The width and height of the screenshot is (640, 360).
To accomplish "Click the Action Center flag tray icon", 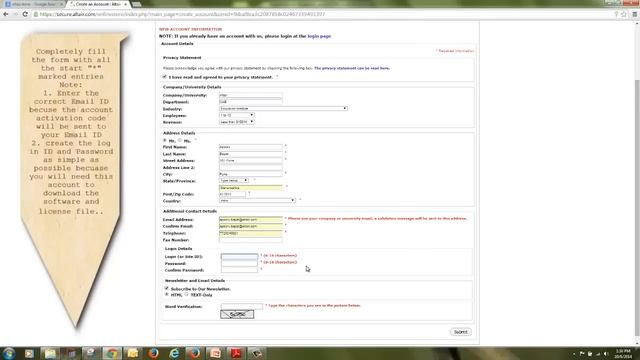I will [x=582, y=354].
